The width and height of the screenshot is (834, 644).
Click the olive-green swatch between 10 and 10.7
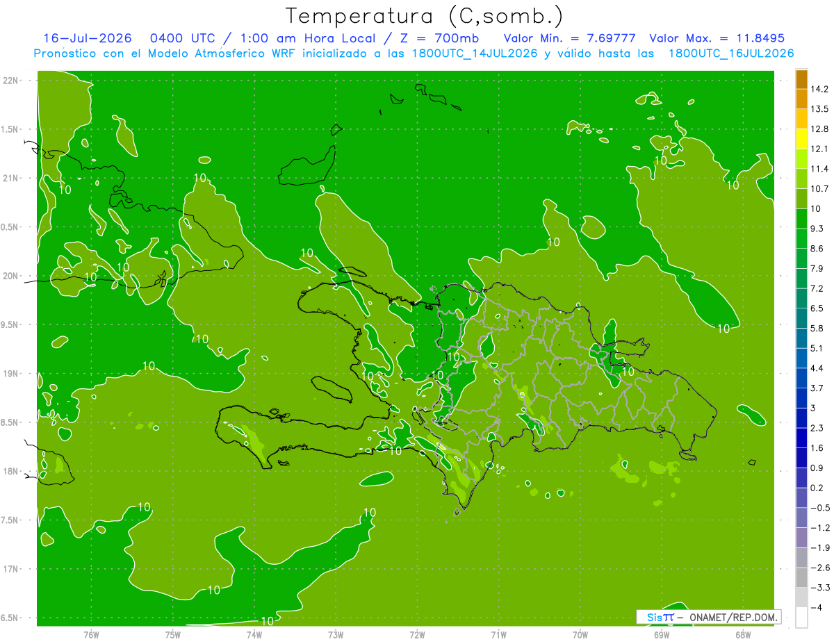(801, 199)
